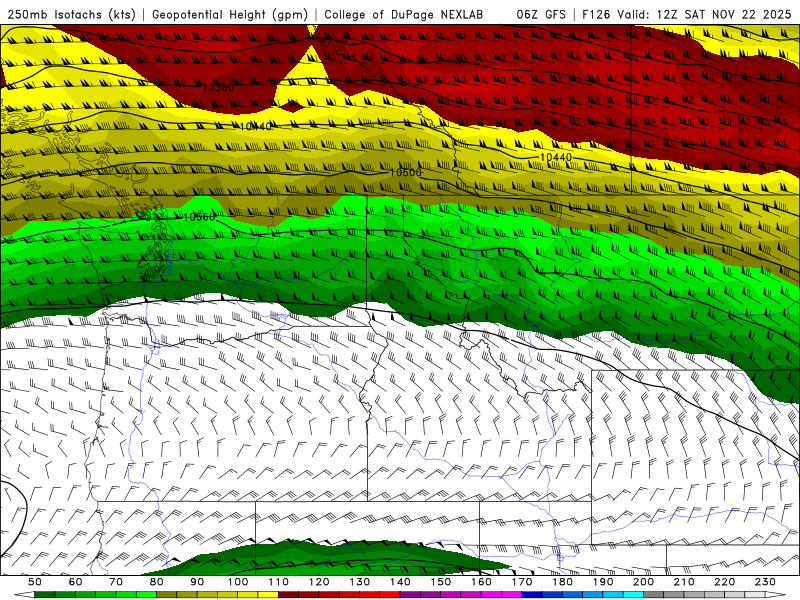Pick the bright yellow swatch between 100 and 110
This screenshot has width=800, height=600.
coord(268,595)
